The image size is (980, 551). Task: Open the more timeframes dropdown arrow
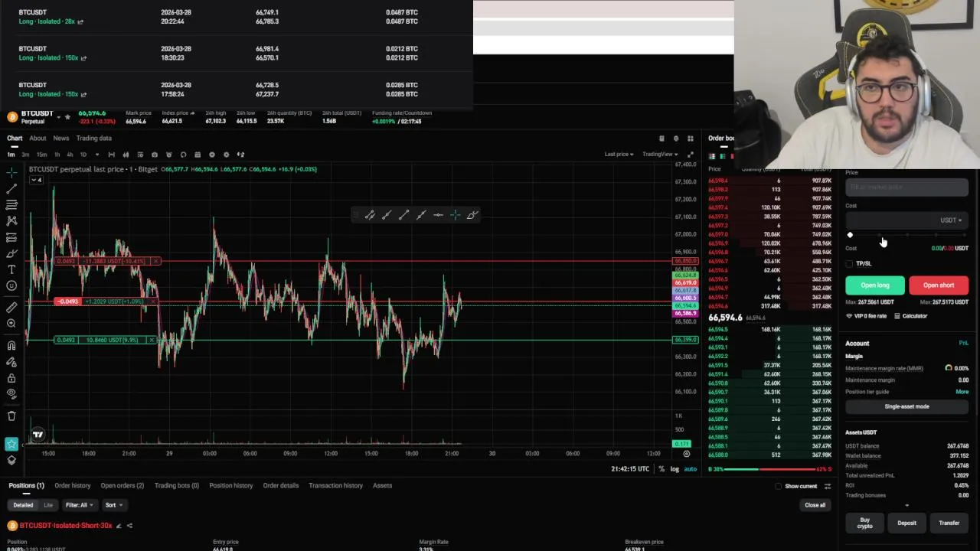tap(96, 155)
